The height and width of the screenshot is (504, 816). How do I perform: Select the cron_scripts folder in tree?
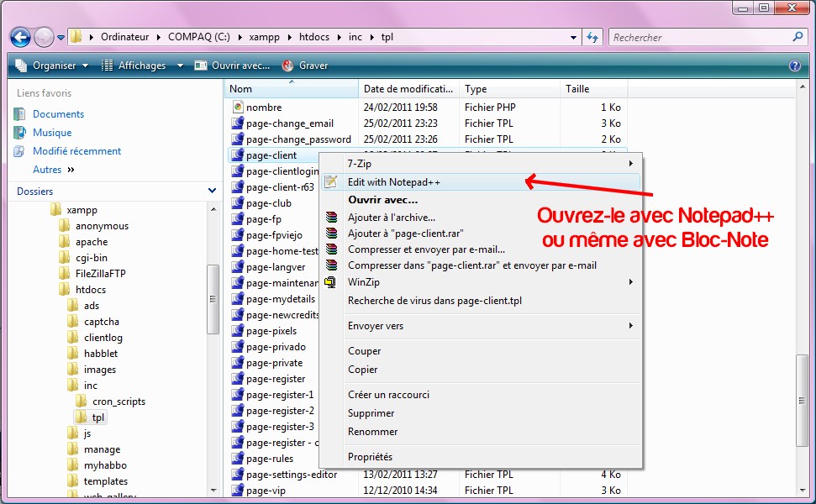point(118,402)
